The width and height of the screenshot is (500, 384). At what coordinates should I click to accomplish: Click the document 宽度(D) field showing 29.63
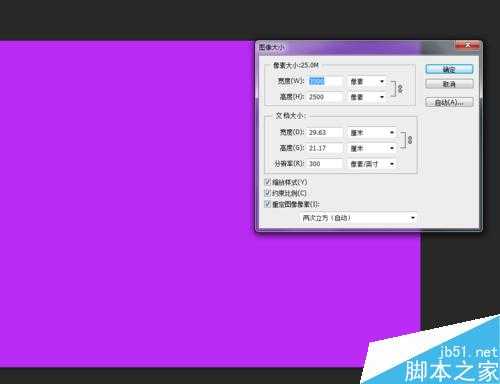pyautogui.click(x=325, y=132)
